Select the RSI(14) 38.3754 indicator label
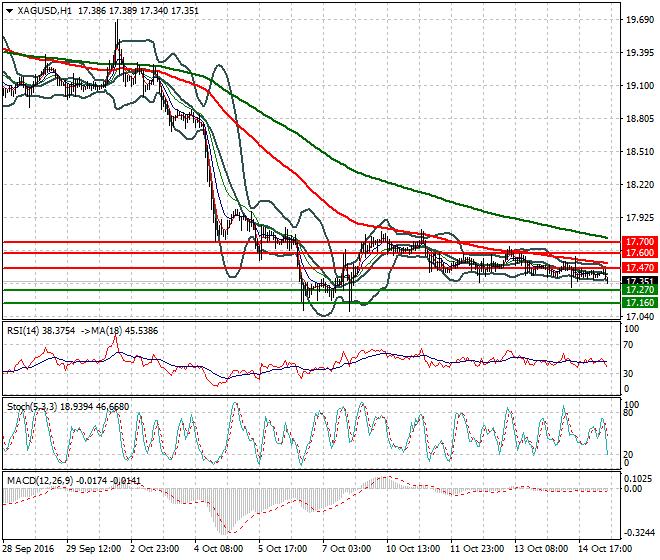 coord(41,331)
